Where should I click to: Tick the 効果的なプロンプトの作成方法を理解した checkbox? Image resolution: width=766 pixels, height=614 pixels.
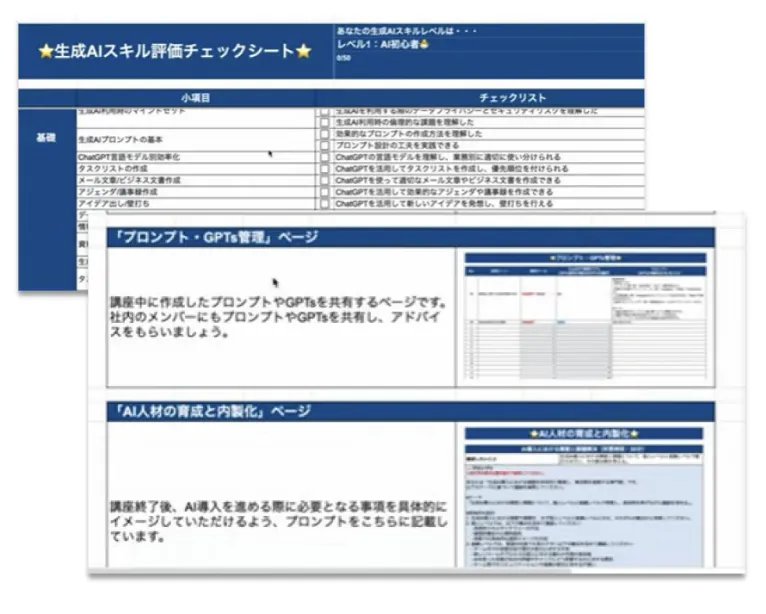(x=324, y=134)
